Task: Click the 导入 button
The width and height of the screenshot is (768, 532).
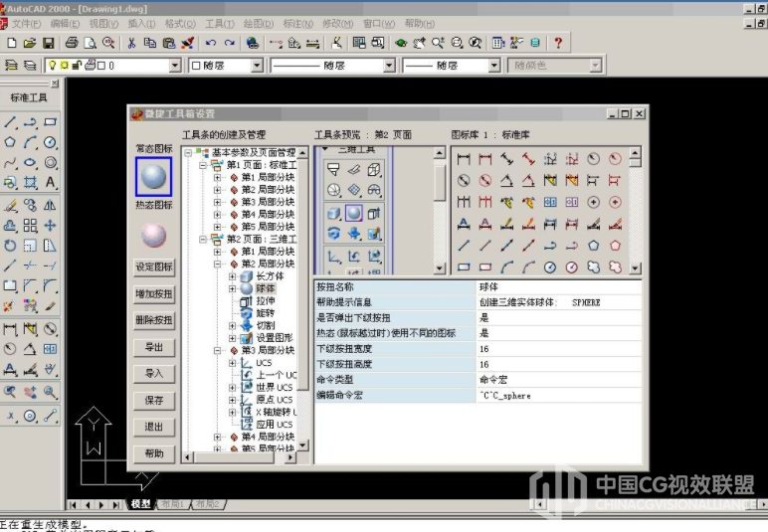Action: click(154, 374)
